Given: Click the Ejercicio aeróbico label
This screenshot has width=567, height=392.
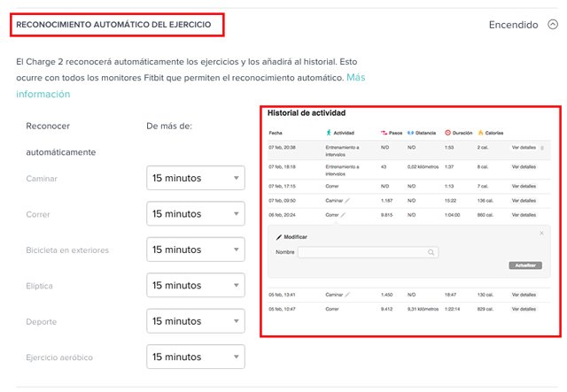Looking at the screenshot, I should [59, 357].
